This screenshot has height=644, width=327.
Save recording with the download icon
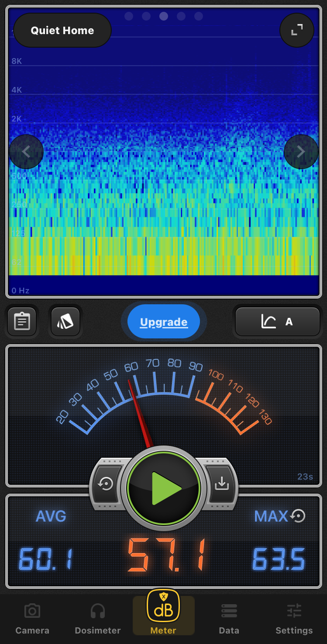point(221,484)
